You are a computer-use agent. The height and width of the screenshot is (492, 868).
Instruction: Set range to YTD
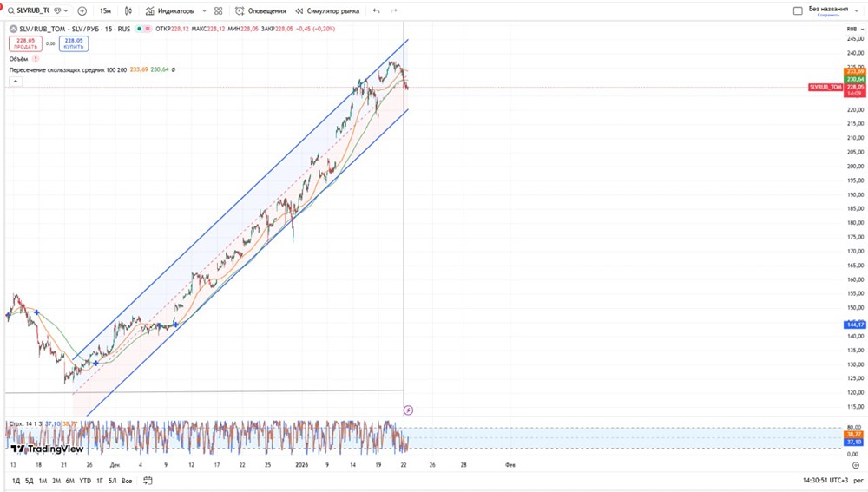85,481
